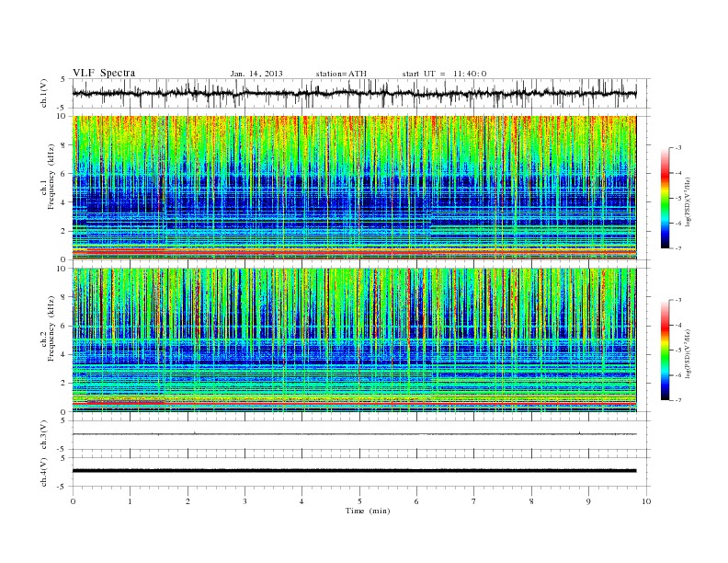Click the "station=ATH" header label

(x=341, y=74)
